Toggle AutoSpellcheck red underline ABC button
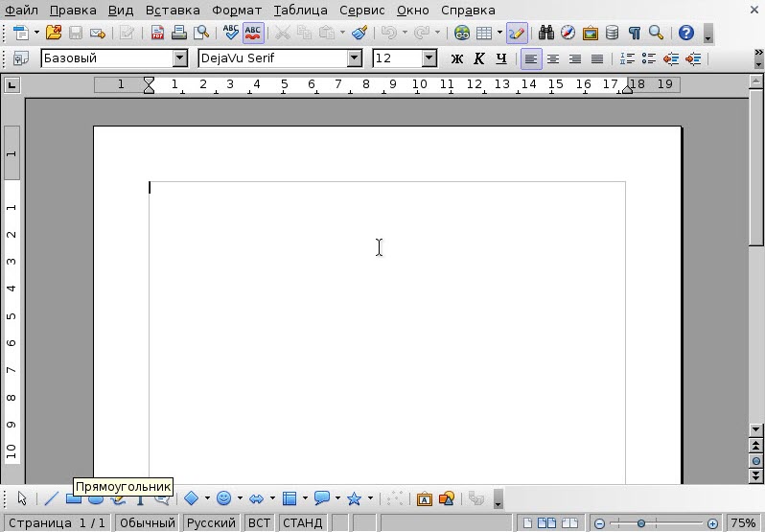Image resolution: width=765 pixels, height=532 pixels. coord(253,34)
